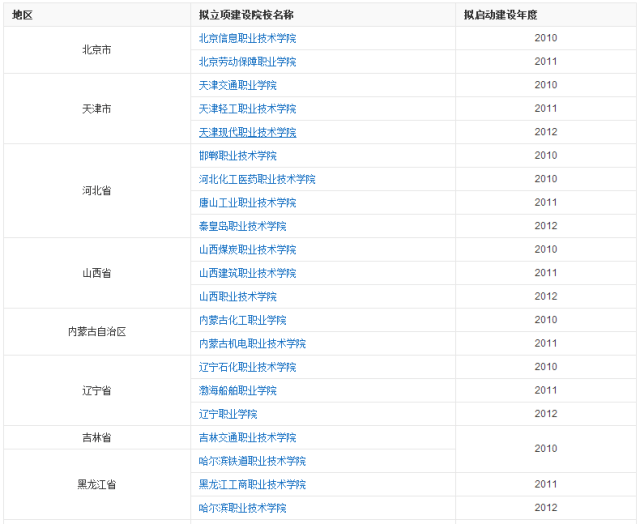Viewport: 640px width, 524px height.
Task: Open 山西煤炭职业技术学院 link
Action: 247,250
